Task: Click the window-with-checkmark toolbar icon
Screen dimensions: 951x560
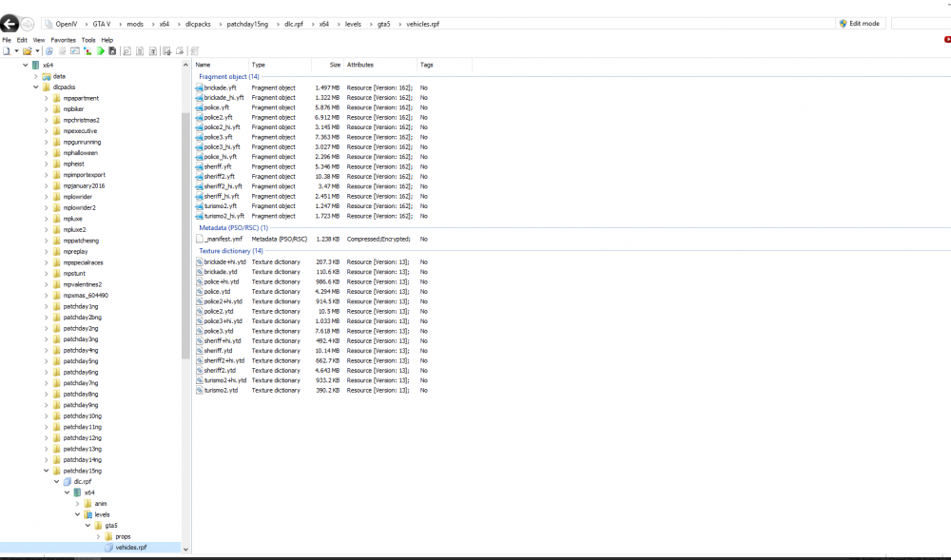Action: pos(74,51)
